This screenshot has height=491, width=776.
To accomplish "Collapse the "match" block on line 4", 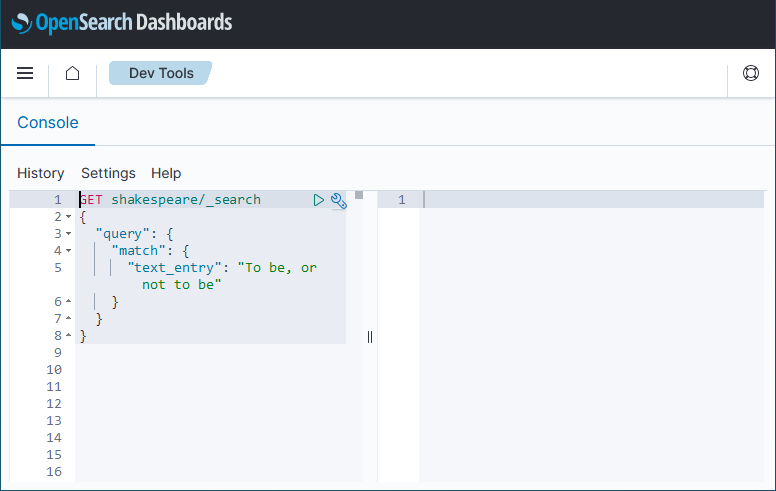I will 69,250.
